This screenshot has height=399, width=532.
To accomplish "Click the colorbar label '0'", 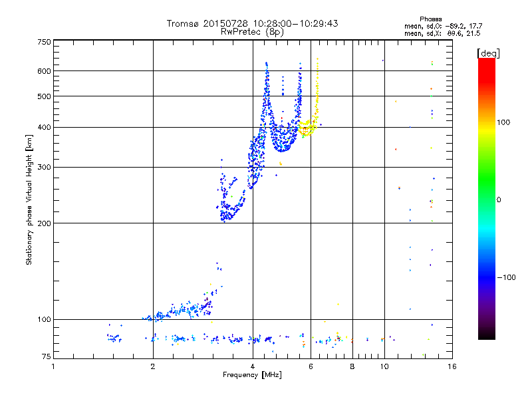I will pos(499,200).
